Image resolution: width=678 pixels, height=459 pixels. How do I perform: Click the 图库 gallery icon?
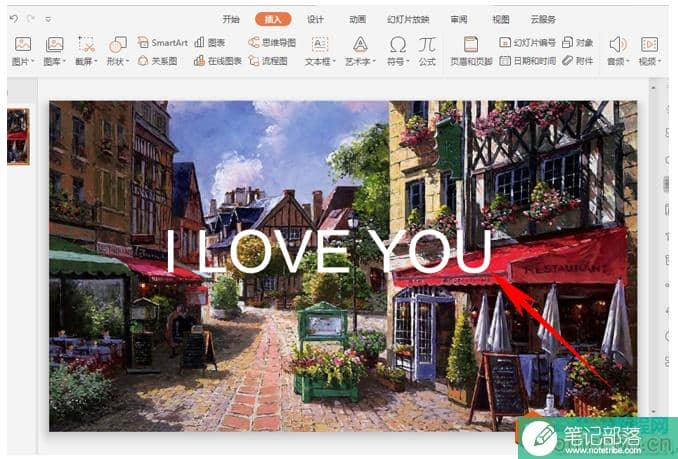point(54,45)
